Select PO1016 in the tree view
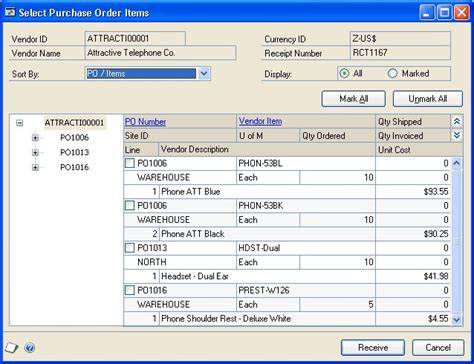 pyautogui.click(x=74, y=167)
